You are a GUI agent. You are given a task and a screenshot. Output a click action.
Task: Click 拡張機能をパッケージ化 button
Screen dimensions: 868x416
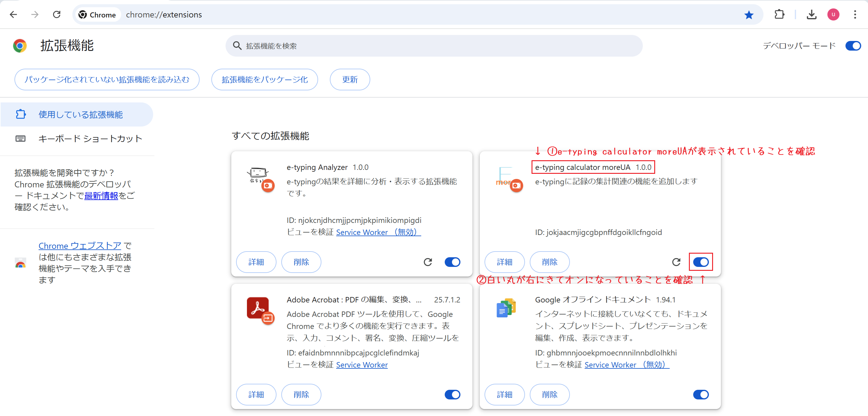(264, 80)
